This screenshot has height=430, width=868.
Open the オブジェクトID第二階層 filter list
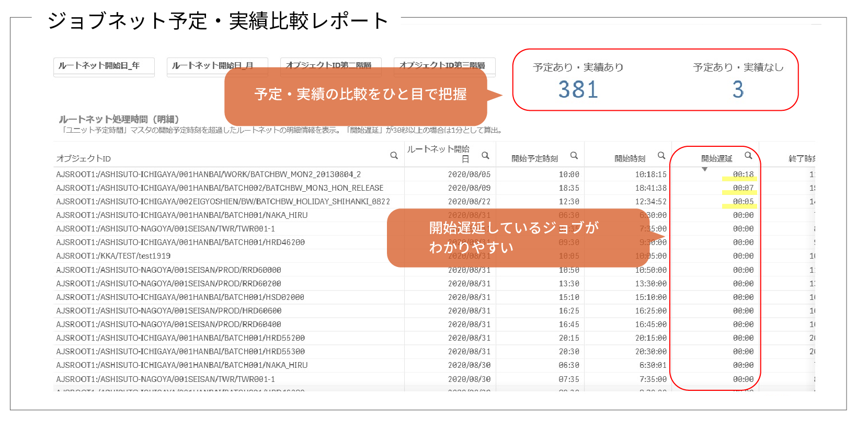330,65
